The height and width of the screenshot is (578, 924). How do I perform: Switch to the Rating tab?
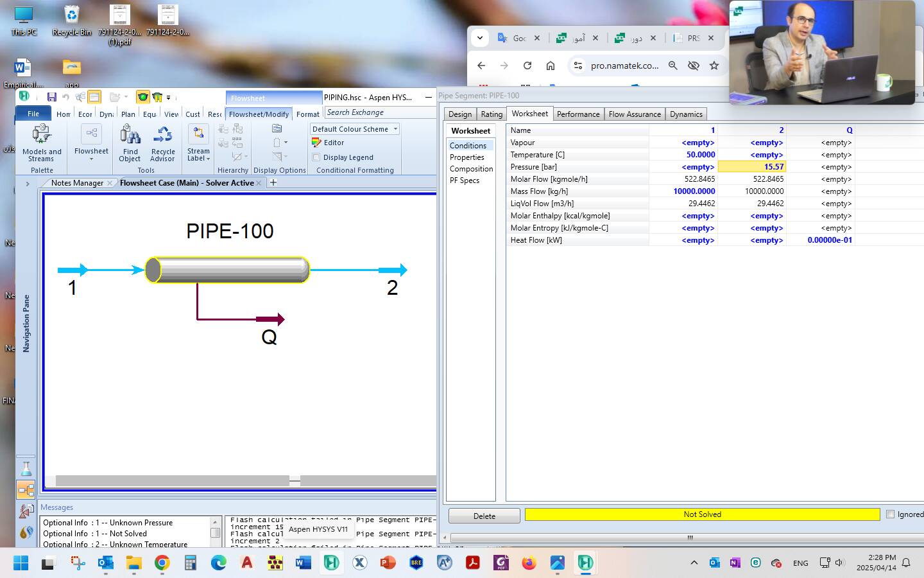[492, 114]
